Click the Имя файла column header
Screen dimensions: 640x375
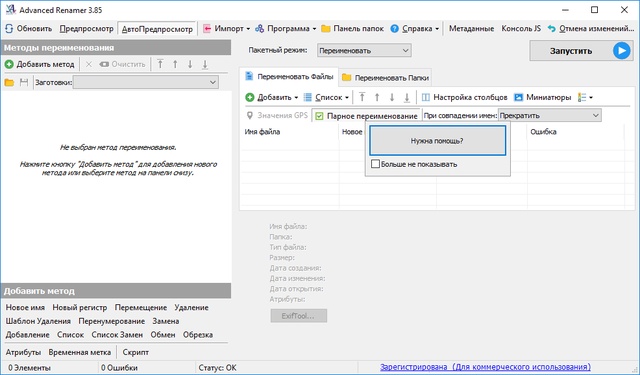click(x=262, y=132)
